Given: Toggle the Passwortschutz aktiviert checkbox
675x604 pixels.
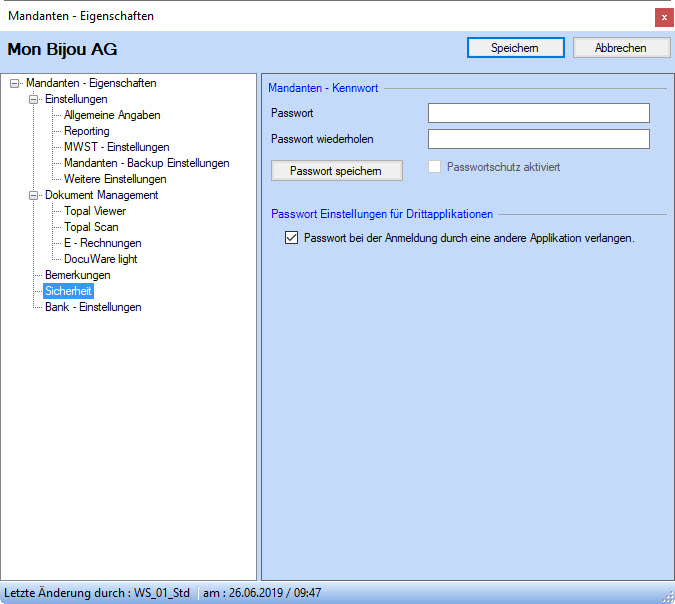Looking at the screenshot, I should [x=434, y=167].
